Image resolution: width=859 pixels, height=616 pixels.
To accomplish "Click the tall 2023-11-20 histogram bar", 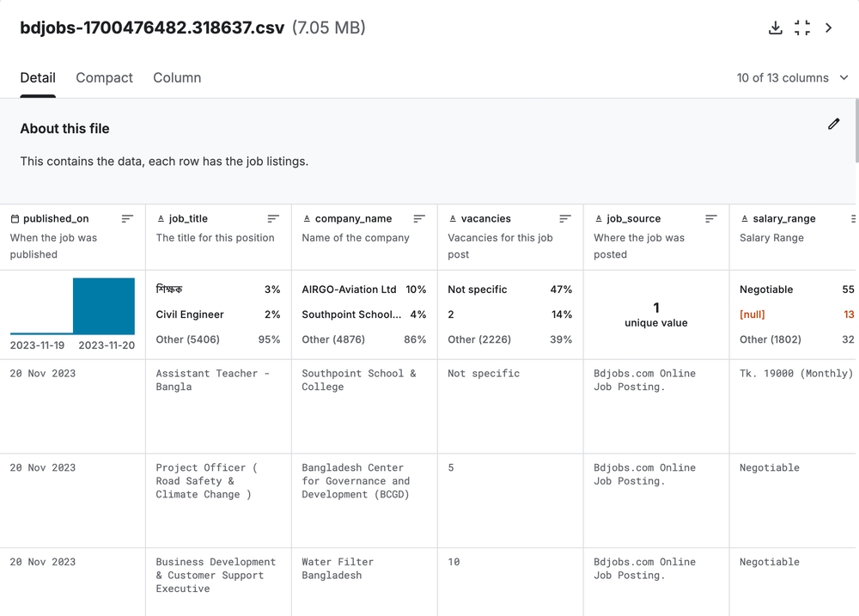I will (x=103, y=306).
